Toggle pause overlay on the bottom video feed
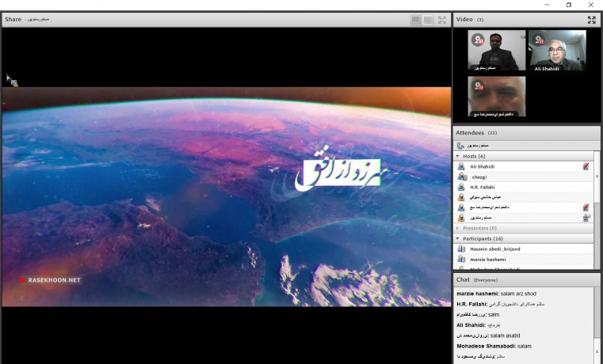Screen dimensions: 603x364 tap(478, 84)
